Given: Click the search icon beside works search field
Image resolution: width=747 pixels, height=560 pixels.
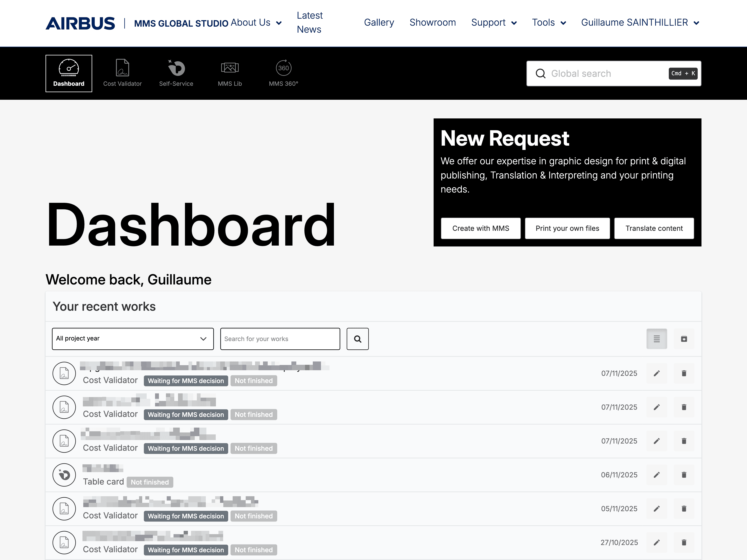Looking at the screenshot, I should (x=357, y=339).
